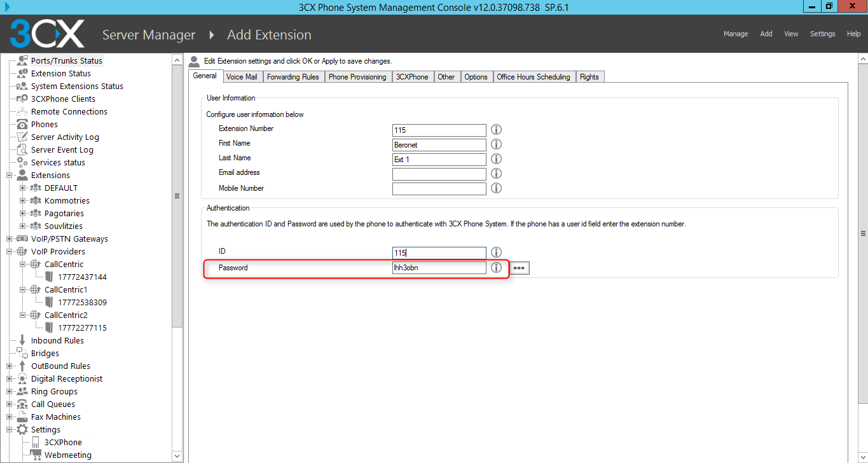Click the Server Activity Log icon

[x=22, y=137]
